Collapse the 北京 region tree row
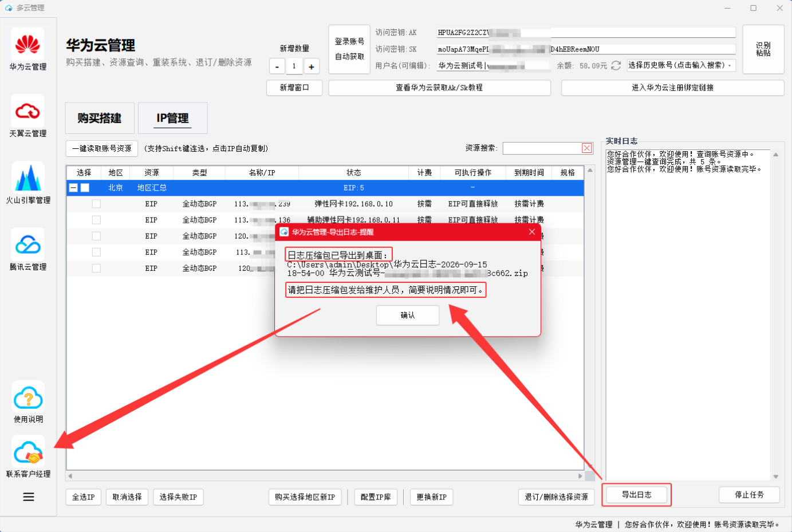This screenshot has width=792, height=532. click(x=73, y=188)
